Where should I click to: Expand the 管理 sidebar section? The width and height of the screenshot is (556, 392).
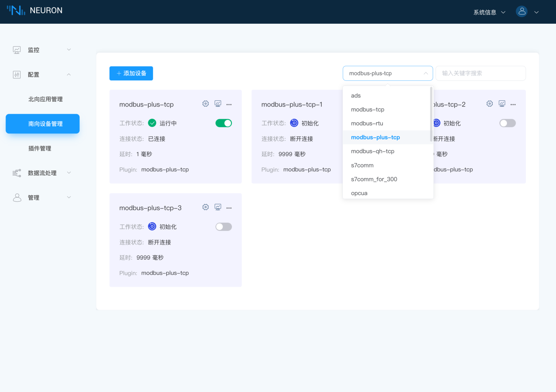(x=69, y=197)
